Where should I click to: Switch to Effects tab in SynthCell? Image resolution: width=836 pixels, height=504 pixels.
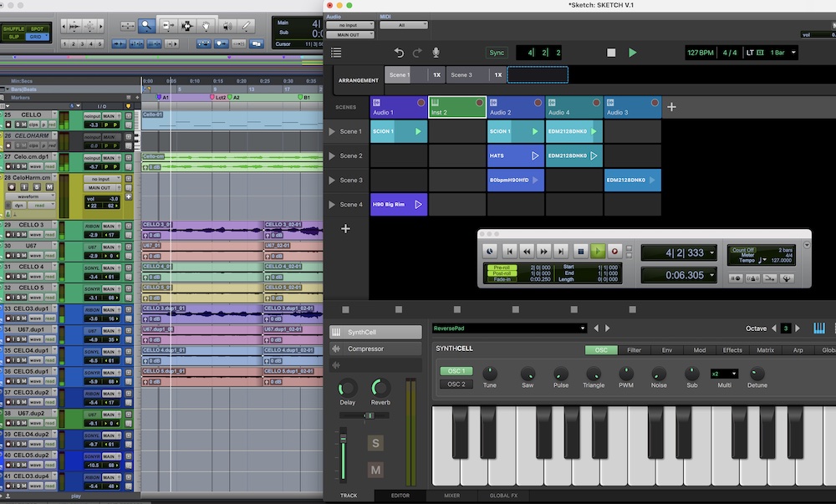click(x=732, y=350)
